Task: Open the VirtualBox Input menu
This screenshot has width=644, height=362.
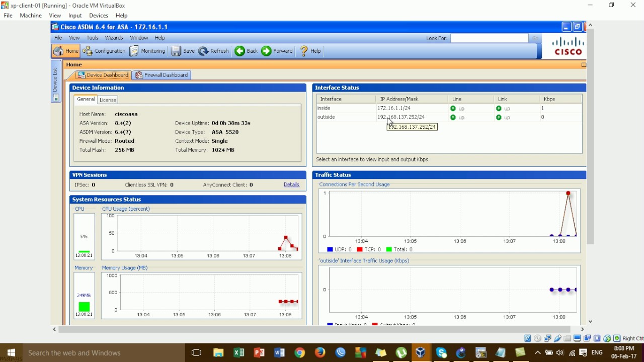Action: tap(75, 16)
